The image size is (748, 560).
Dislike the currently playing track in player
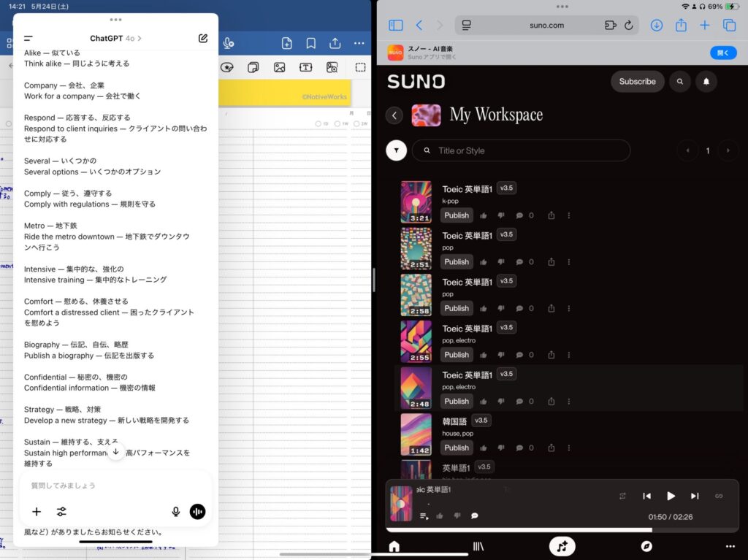[x=457, y=515]
